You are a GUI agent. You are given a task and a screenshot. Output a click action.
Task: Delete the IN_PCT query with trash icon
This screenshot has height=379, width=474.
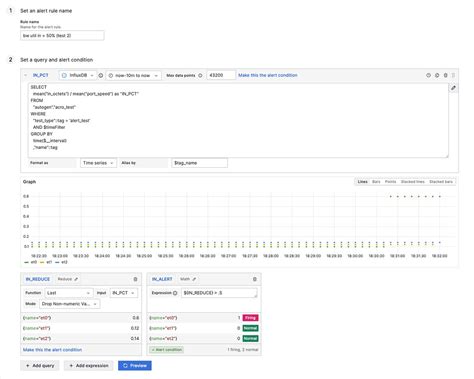pos(446,75)
